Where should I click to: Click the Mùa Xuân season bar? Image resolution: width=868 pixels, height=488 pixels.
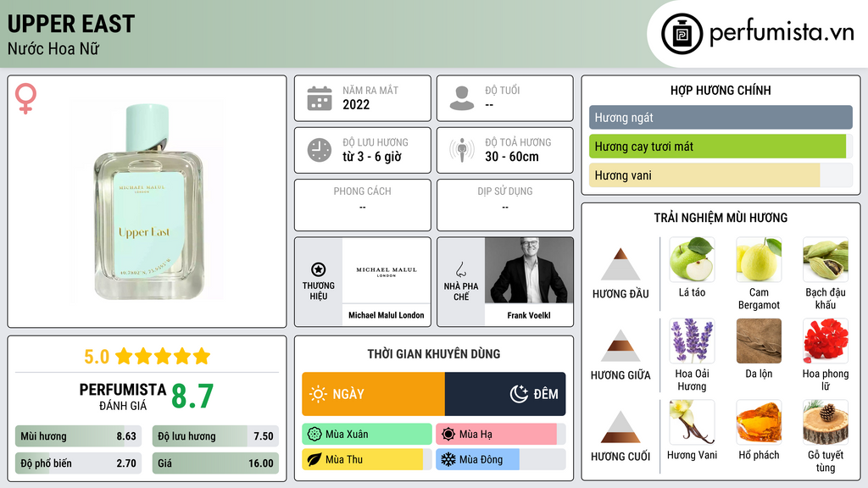point(367,435)
